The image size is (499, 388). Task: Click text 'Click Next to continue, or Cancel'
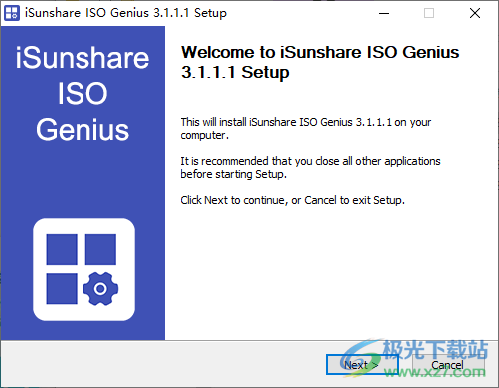258,200
